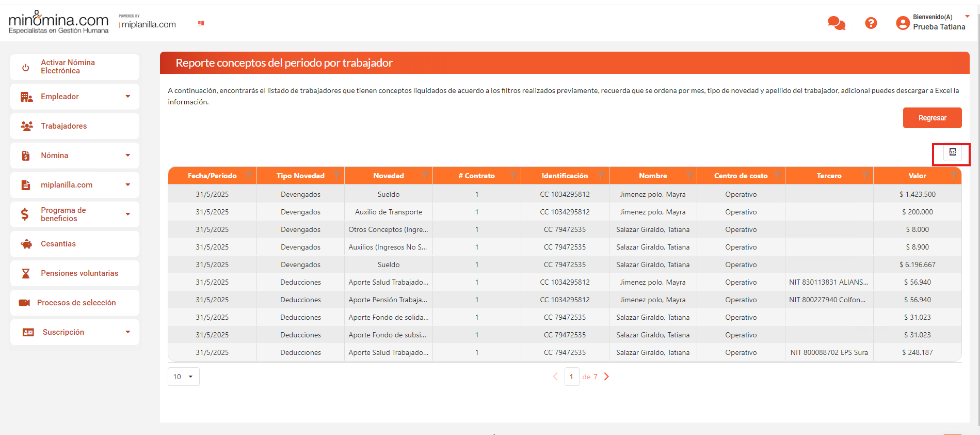
Task: Click Activar Nómina Electrónica
Action: 68,67
